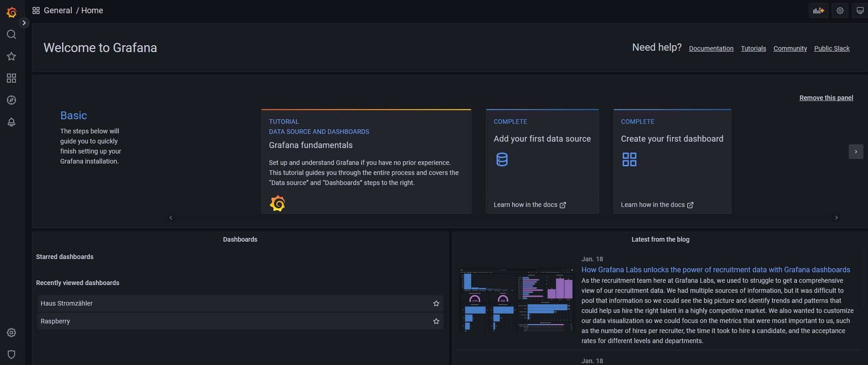The height and width of the screenshot is (365, 868).
Task: Cycle view mode with the monitor icon
Action: [860, 11]
